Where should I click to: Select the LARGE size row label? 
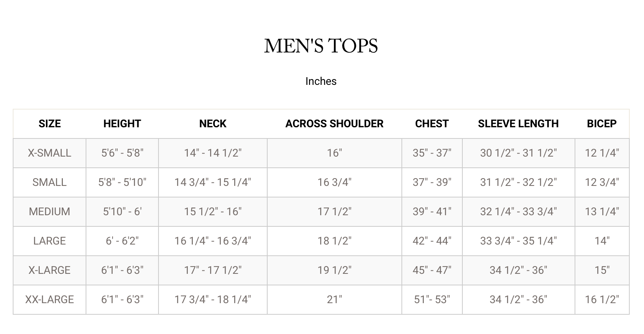pyautogui.click(x=50, y=241)
